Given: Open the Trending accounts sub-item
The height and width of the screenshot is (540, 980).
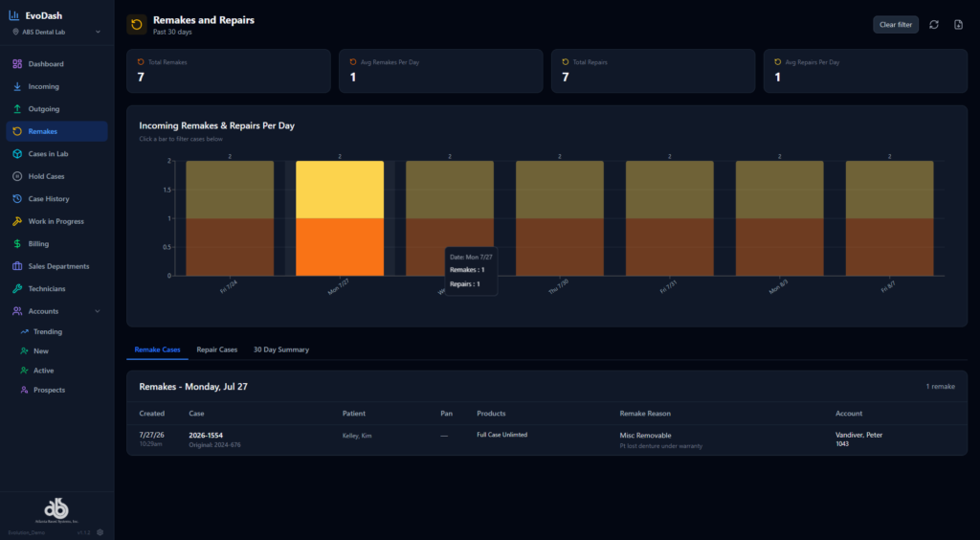Looking at the screenshot, I should [48, 332].
